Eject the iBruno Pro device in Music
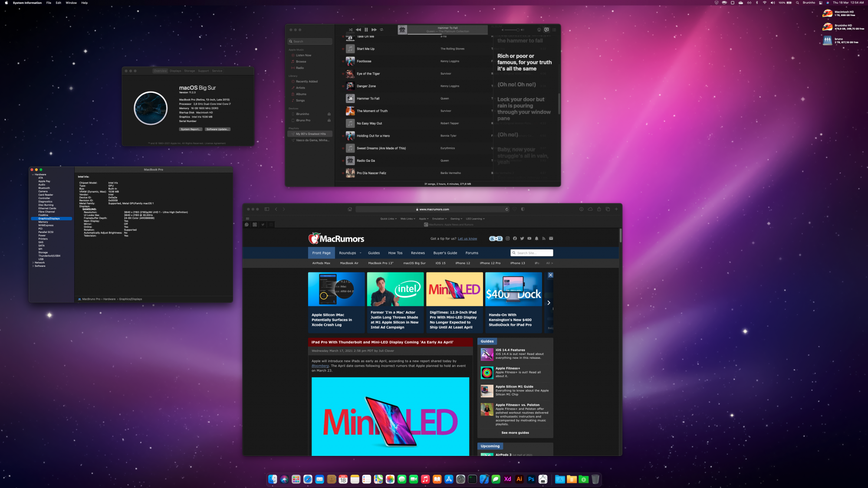Screen dimensions: 868x488 [329, 121]
